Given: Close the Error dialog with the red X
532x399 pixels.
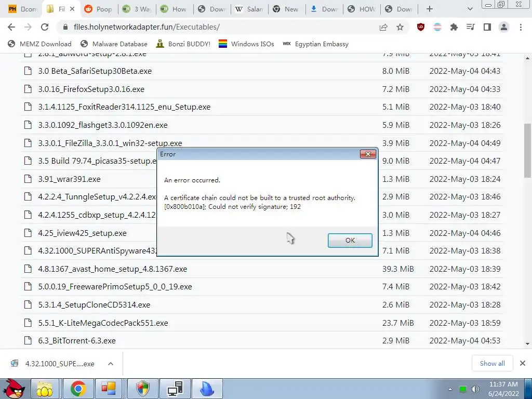Looking at the screenshot, I should (x=368, y=154).
